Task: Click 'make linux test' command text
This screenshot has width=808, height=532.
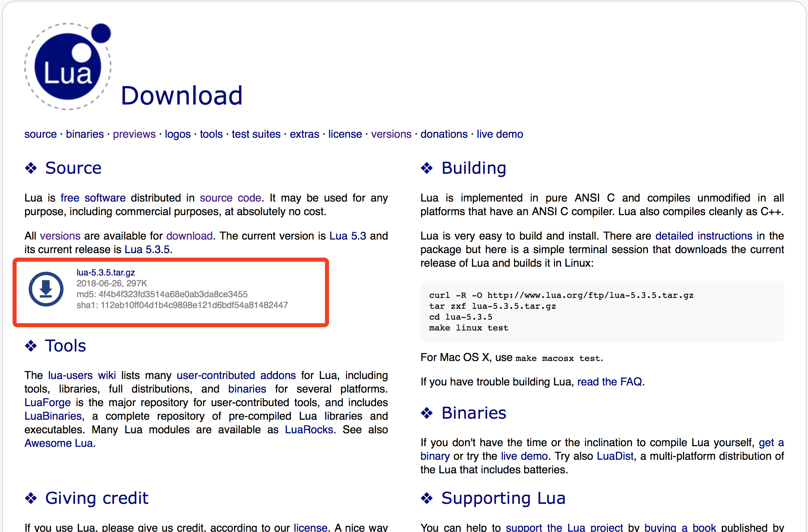Action: tap(468, 328)
